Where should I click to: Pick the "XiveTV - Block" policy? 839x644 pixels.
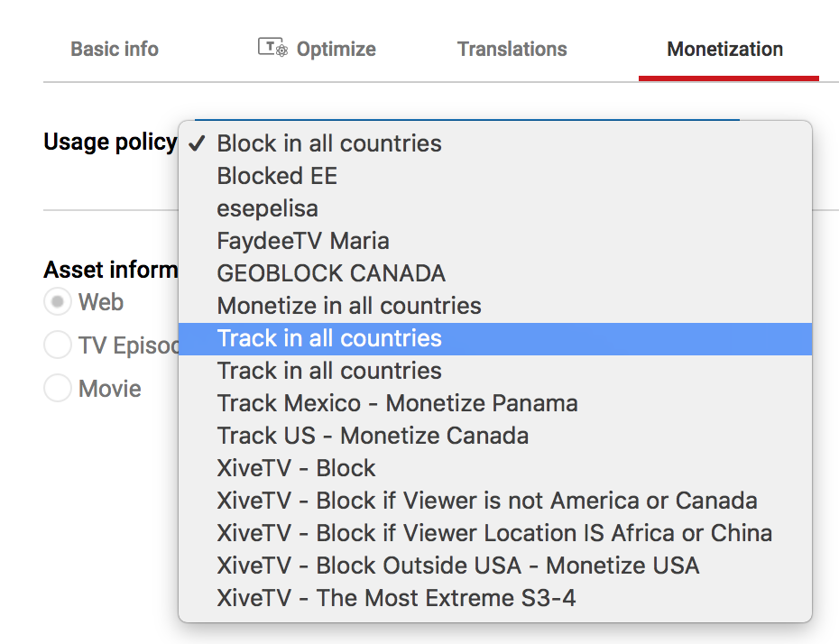pos(296,468)
